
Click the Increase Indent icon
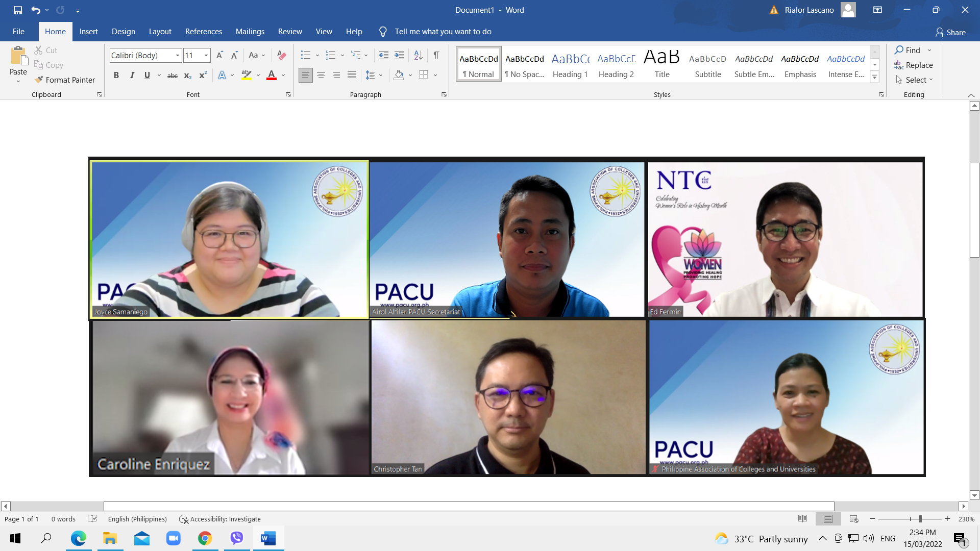(x=399, y=55)
